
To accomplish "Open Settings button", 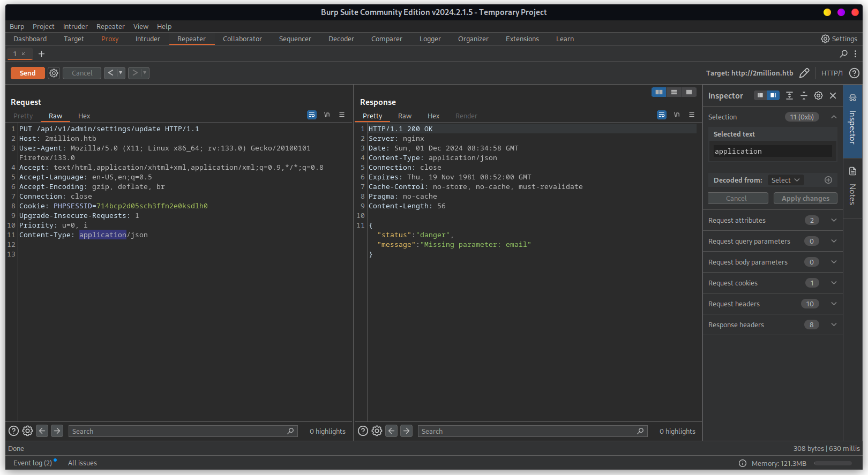I will pyautogui.click(x=839, y=39).
